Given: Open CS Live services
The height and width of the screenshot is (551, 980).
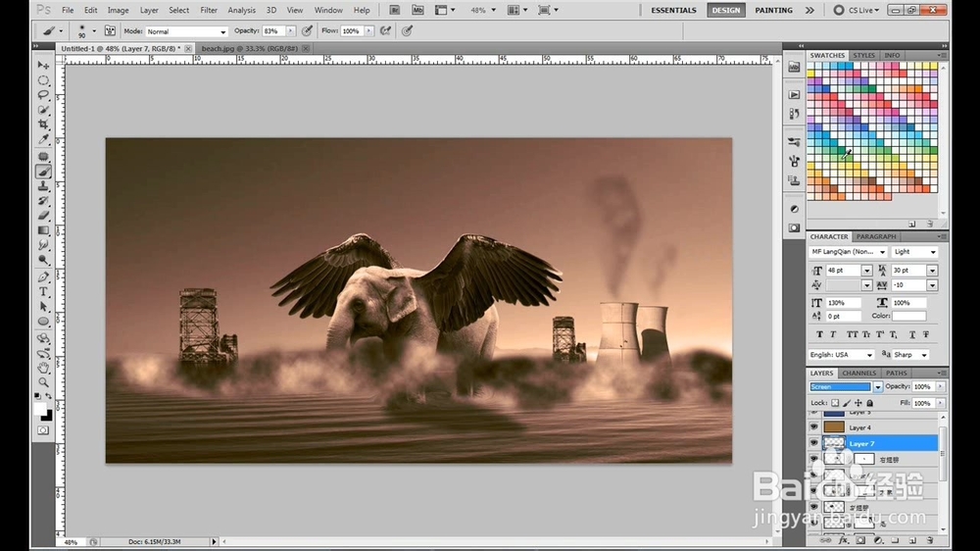Looking at the screenshot, I should point(857,10).
